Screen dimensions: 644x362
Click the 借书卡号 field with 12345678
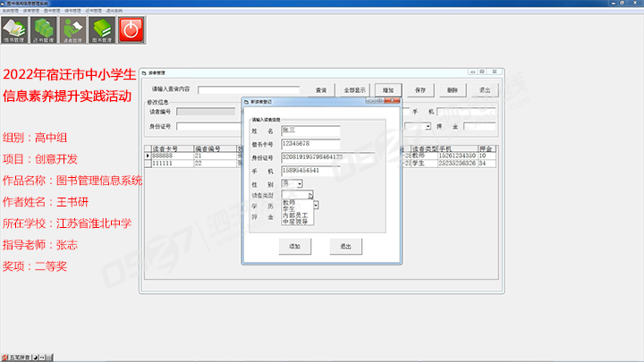click(311, 144)
